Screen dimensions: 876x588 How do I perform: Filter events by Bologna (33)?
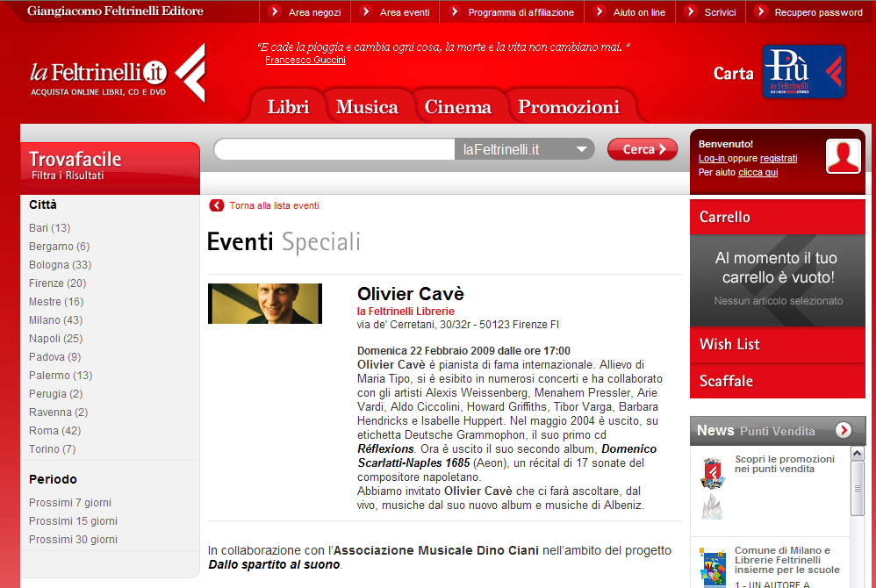click(x=61, y=265)
